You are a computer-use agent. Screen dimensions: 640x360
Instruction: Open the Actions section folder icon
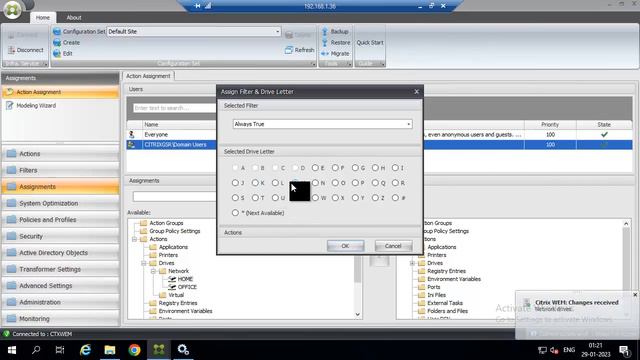[11, 153]
